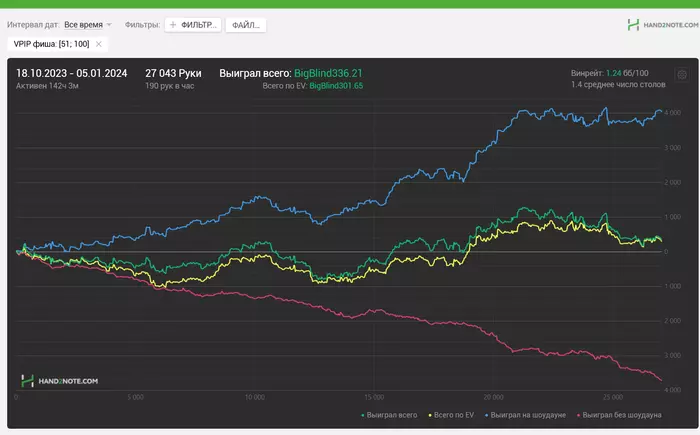The width and height of the screenshot is (700, 435).
Task: Click the Hand2Note logo at top right
Action: pos(662,25)
